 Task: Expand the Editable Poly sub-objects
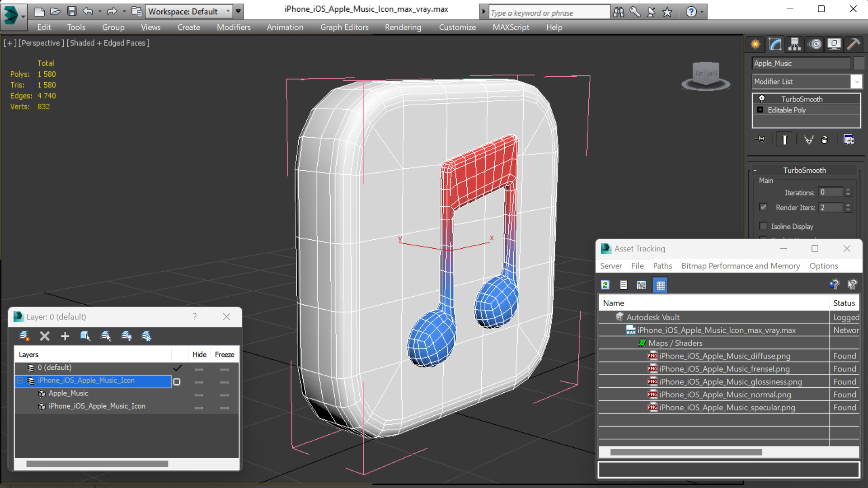760,110
